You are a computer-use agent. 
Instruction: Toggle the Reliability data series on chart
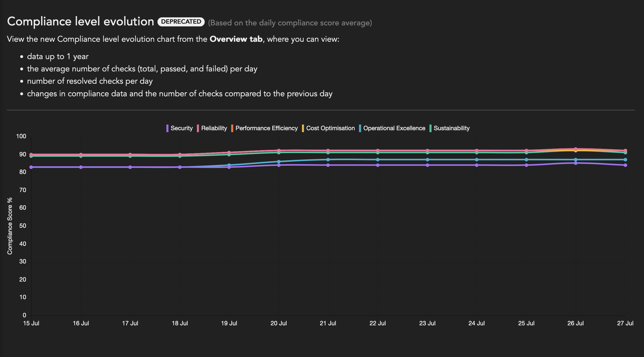pos(214,128)
